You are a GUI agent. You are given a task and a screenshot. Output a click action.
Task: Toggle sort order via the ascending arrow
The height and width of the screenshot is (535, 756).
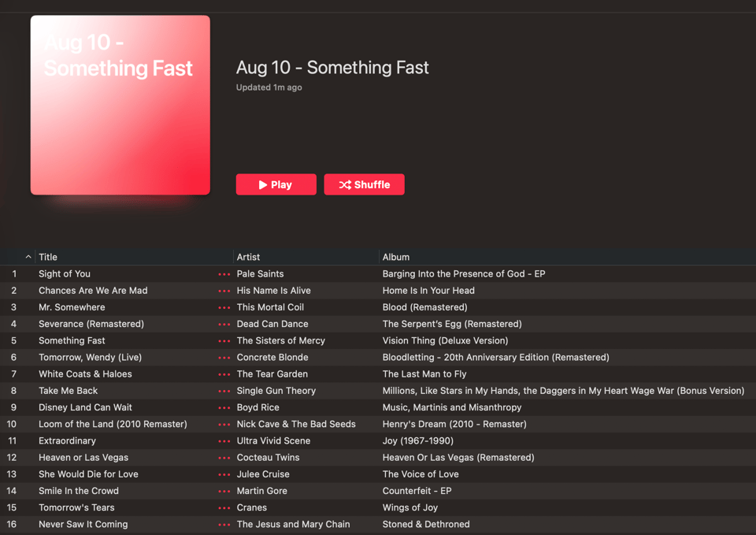click(28, 257)
